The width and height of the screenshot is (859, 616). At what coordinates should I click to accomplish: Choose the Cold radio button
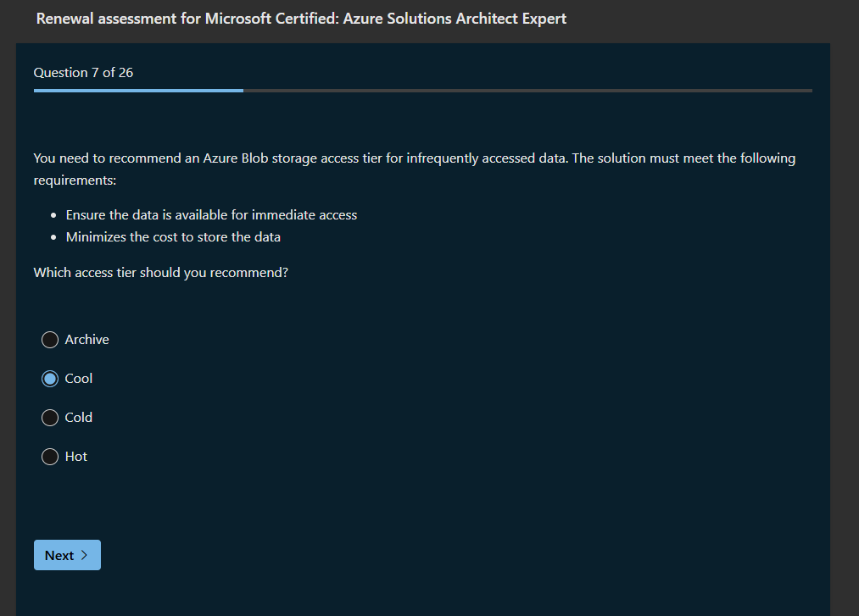point(50,418)
